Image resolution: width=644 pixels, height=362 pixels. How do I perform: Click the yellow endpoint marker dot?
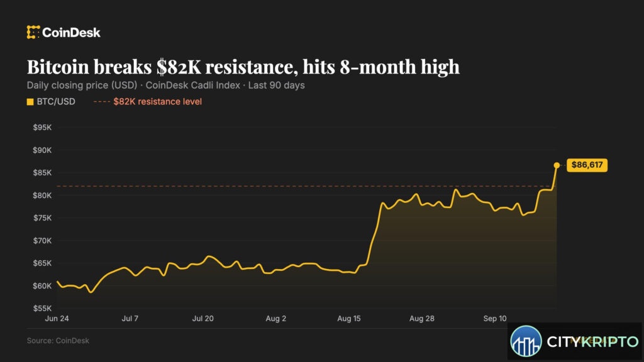coord(557,165)
